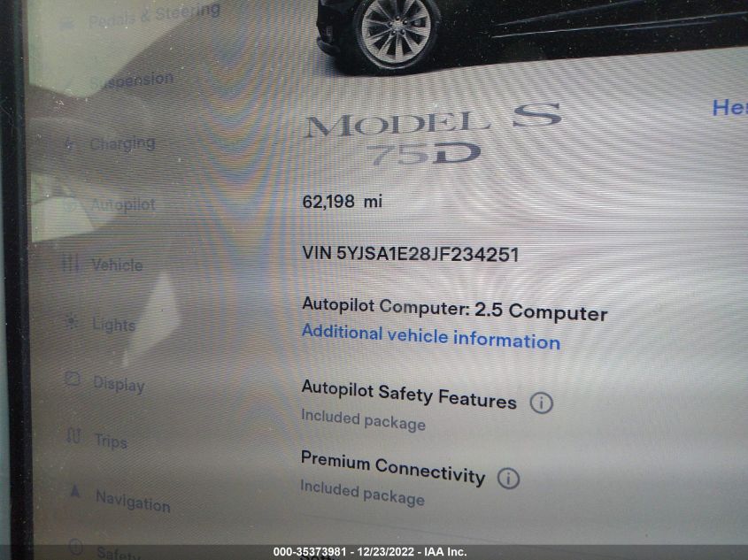This screenshot has height=560, width=748.
Task: Open Vehicle settings section
Action: [x=118, y=265]
